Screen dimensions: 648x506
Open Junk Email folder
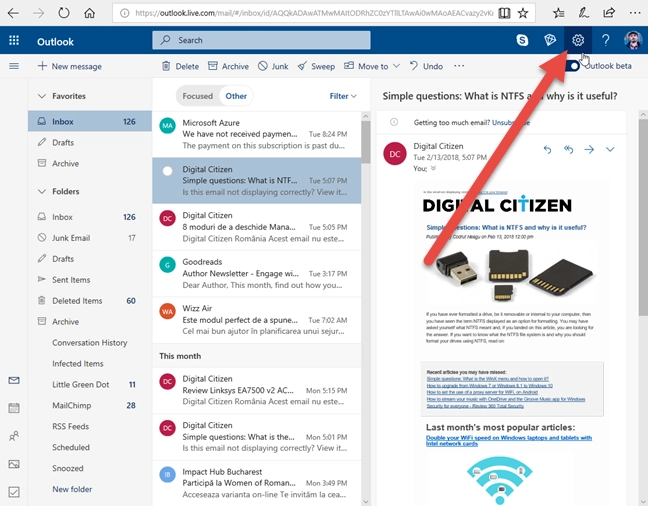90,238
